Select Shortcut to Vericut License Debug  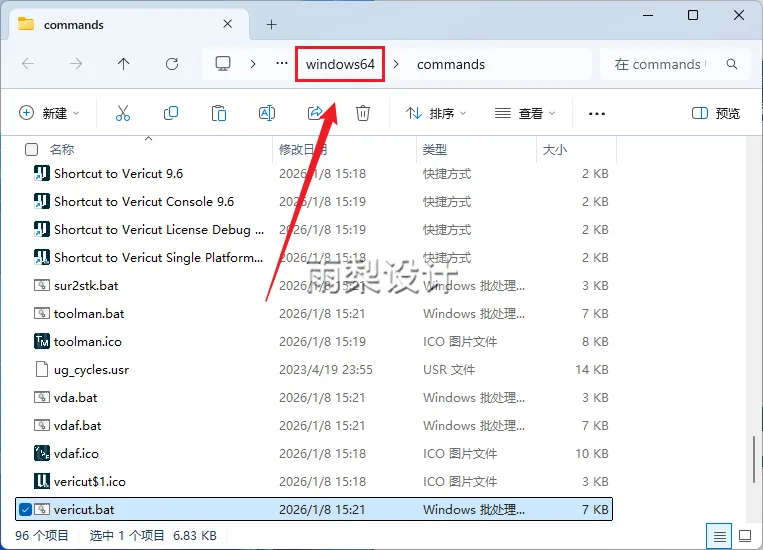[x=159, y=230]
